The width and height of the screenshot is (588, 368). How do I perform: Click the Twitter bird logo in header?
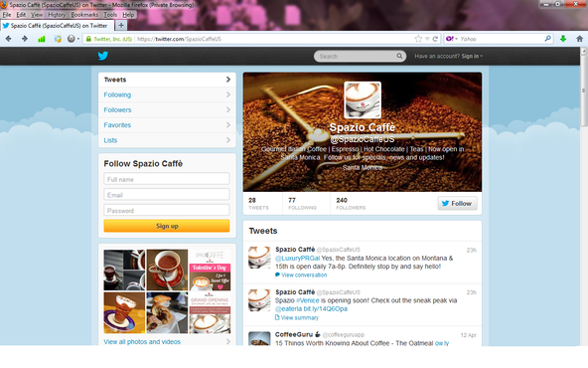pyautogui.click(x=103, y=56)
